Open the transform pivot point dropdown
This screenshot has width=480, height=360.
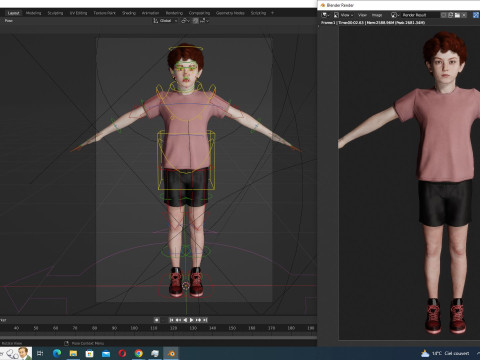185,21
